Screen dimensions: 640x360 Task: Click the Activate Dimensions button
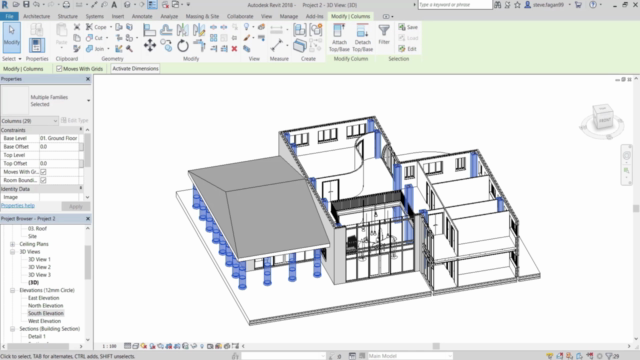point(135,69)
